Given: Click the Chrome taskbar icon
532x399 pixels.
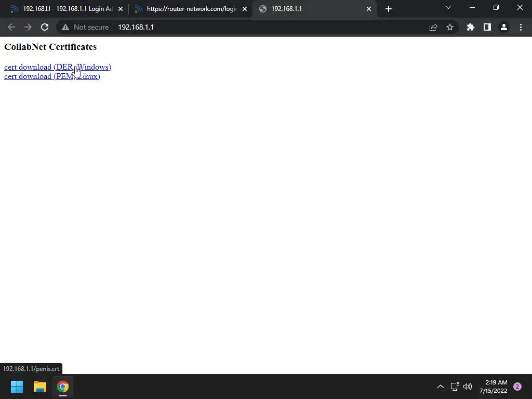Looking at the screenshot, I should click(x=63, y=387).
